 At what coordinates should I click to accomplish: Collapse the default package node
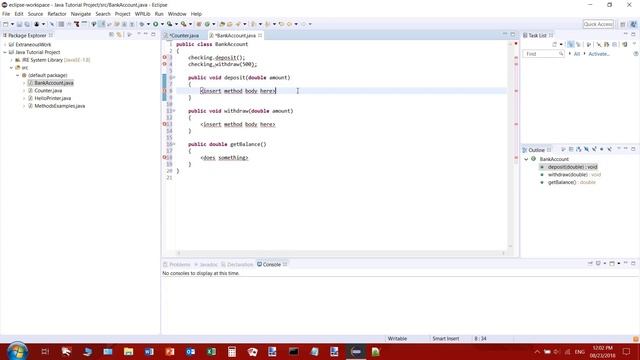(18, 75)
